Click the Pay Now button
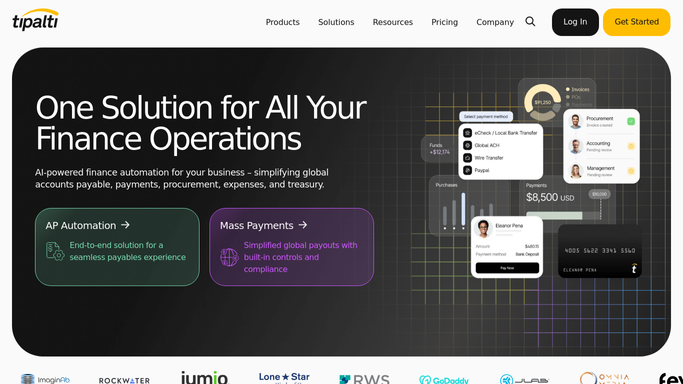Viewport: 683px width, 384px height. click(x=507, y=268)
